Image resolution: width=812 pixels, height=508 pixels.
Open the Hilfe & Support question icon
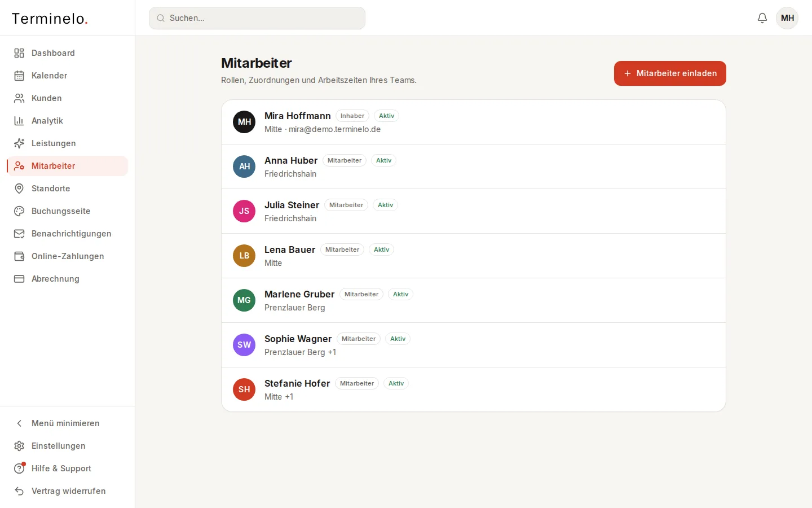tap(19, 468)
